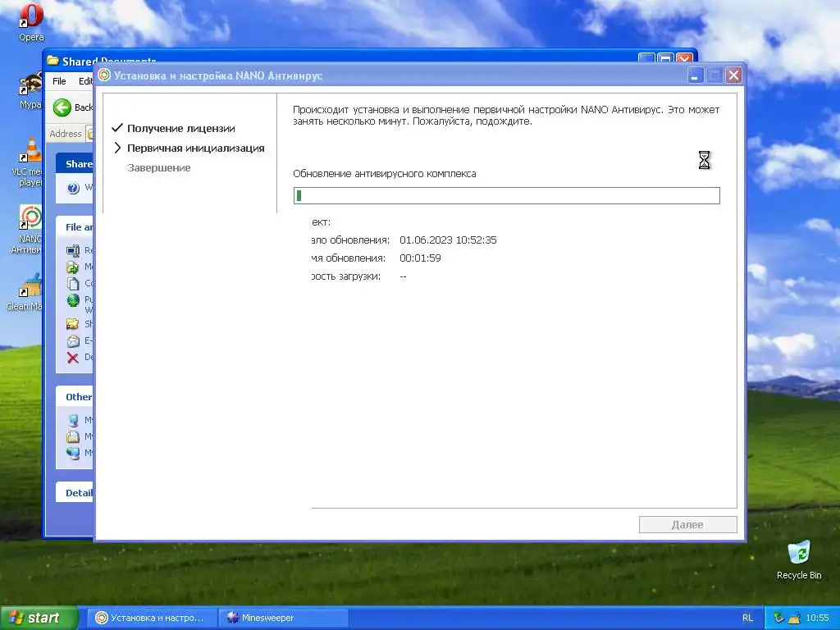Click the Shared Documents folder title icon
Viewport: 840px width, 630px height.
point(52,61)
